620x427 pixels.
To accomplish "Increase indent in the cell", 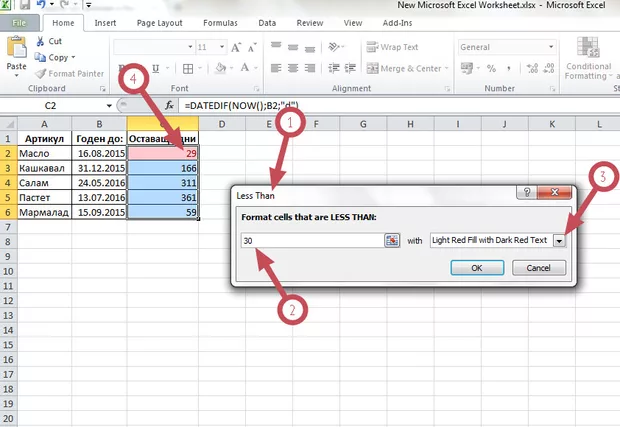I will pos(350,68).
